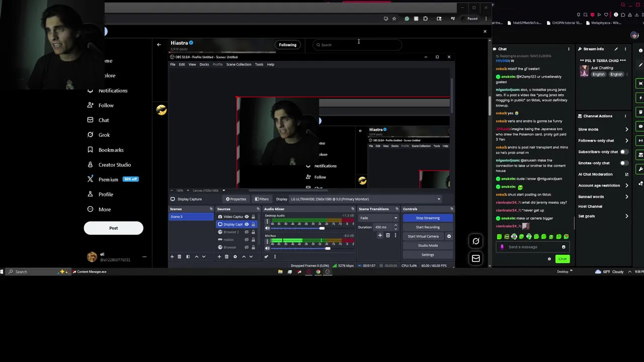This screenshot has height=362, width=644.
Task: Unlock the Video Capture source
Action: click(253, 217)
